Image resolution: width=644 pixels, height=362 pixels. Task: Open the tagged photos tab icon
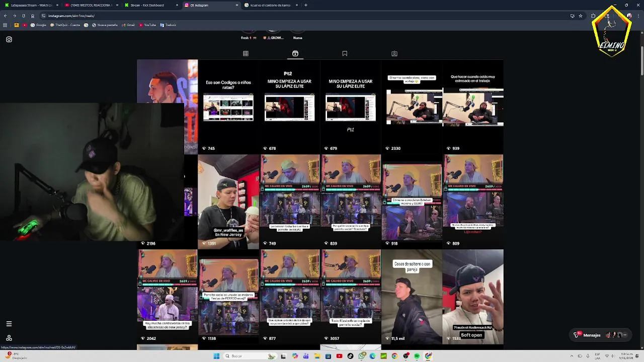click(x=394, y=53)
